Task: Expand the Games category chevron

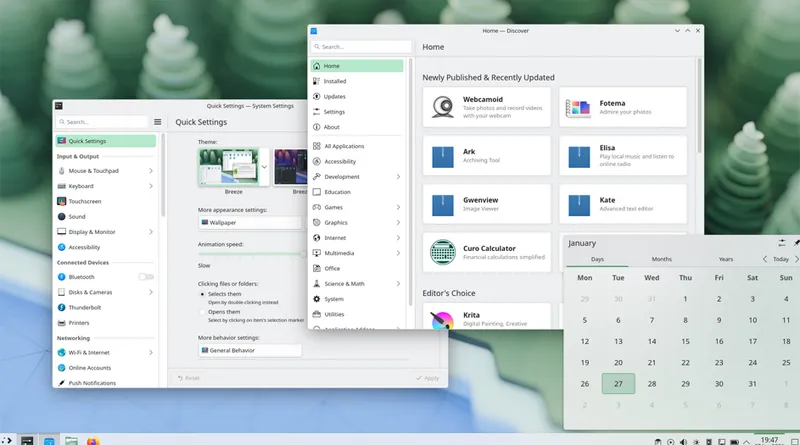Action: [x=398, y=207]
